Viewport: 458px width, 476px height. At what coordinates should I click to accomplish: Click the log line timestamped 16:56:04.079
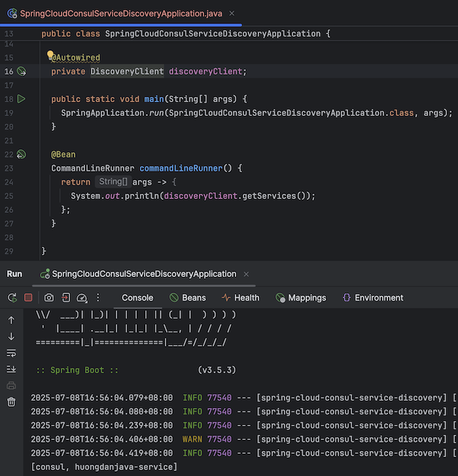click(x=244, y=397)
